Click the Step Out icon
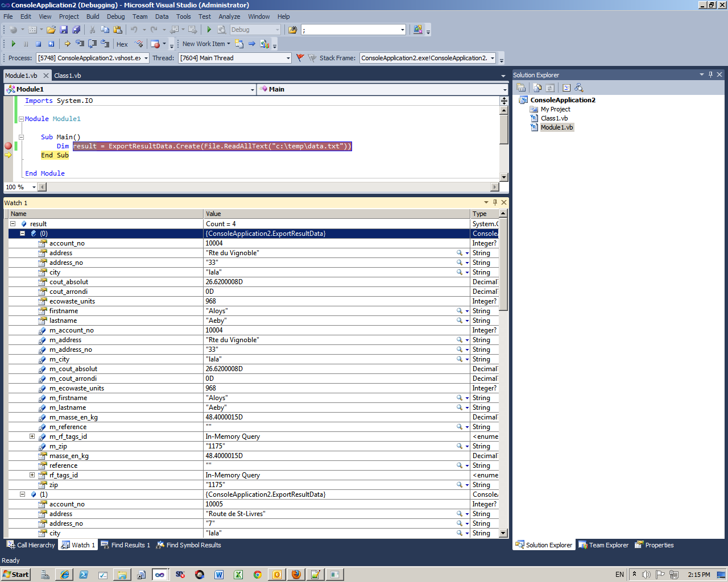728x582 pixels. pos(105,44)
